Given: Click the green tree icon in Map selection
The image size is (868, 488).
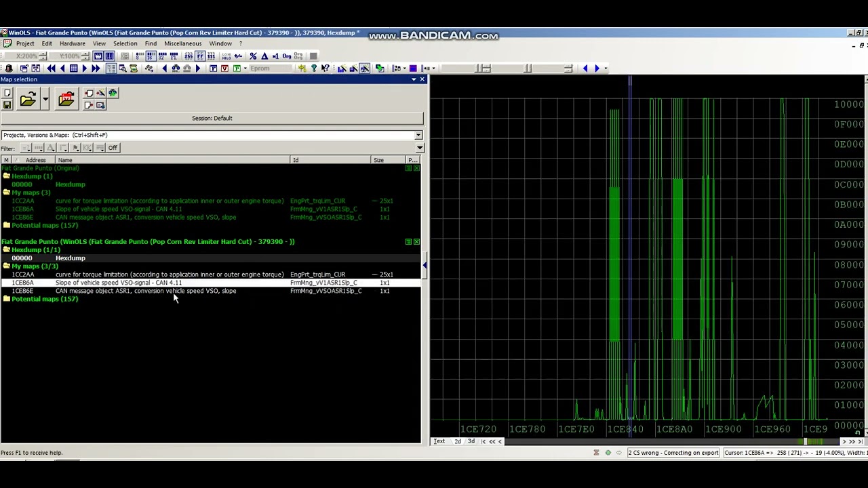Looking at the screenshot, I should 113,94.
